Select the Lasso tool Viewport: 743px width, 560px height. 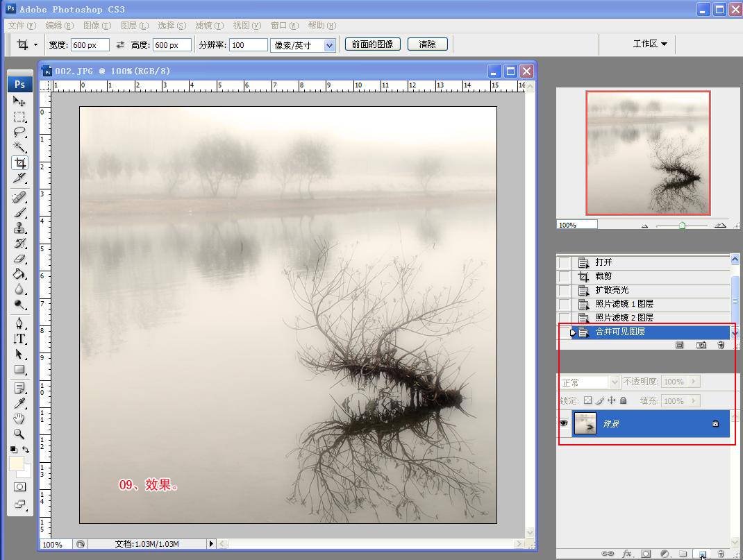19,132
